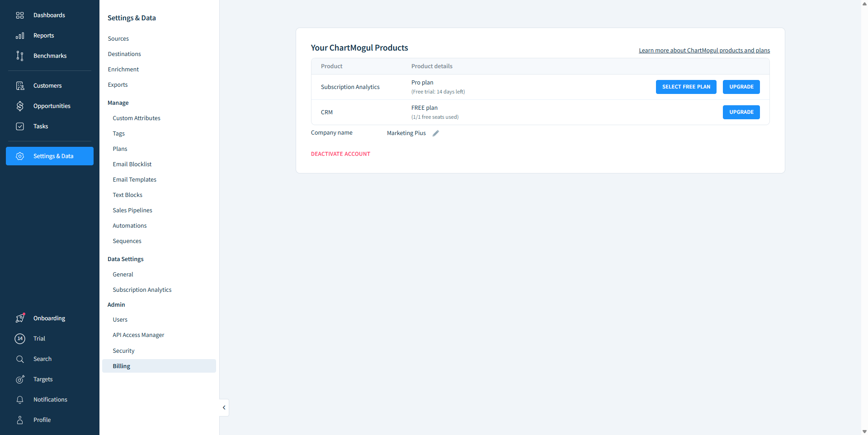Click the Tasks checkmark icon
The image size is (868, 435).
click(x=20, y=126)
